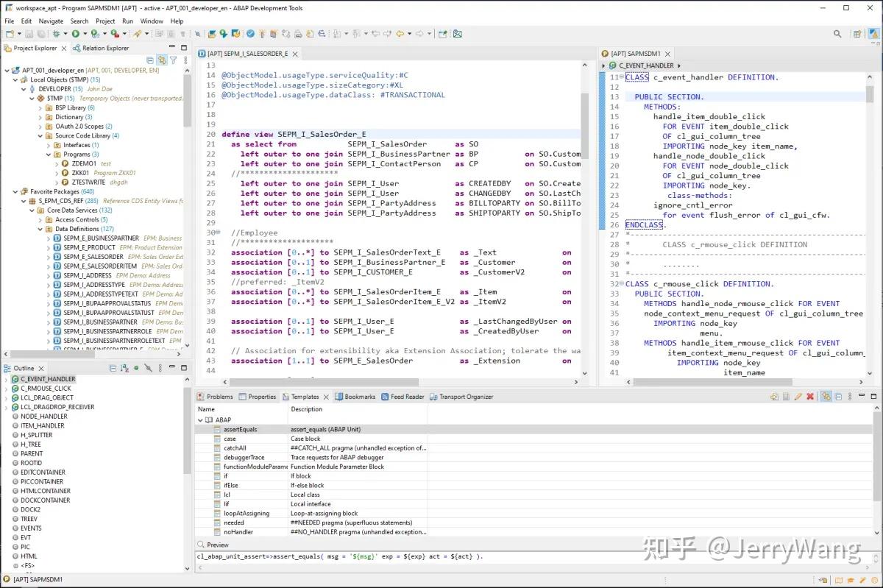The image size is (883, 588).
Task: Click the green Run button in the toolbar
Action: [x=75, y=34]
